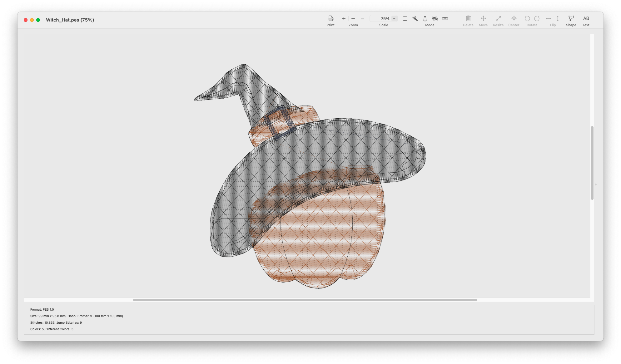Zoom out with the minus button
Viewport: 621px width, 364px height.
pyautogui.click(x=353, y=19)
